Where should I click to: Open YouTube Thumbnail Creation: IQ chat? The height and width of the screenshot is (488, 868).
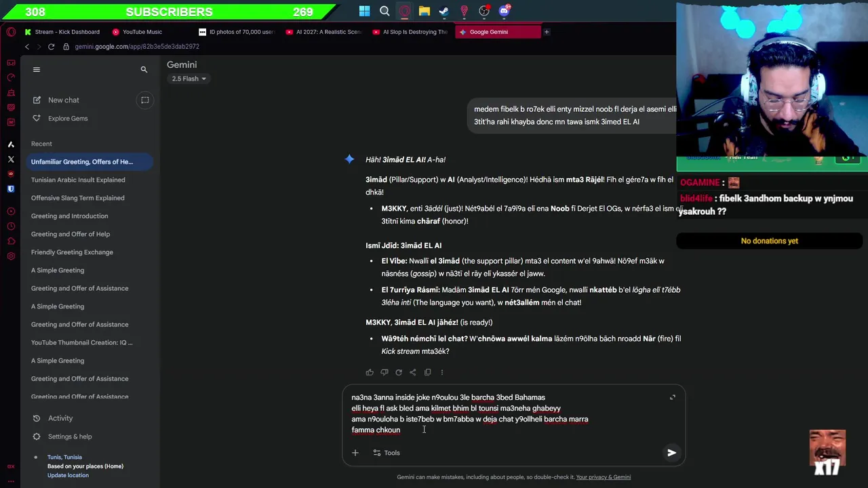(90, 343)
